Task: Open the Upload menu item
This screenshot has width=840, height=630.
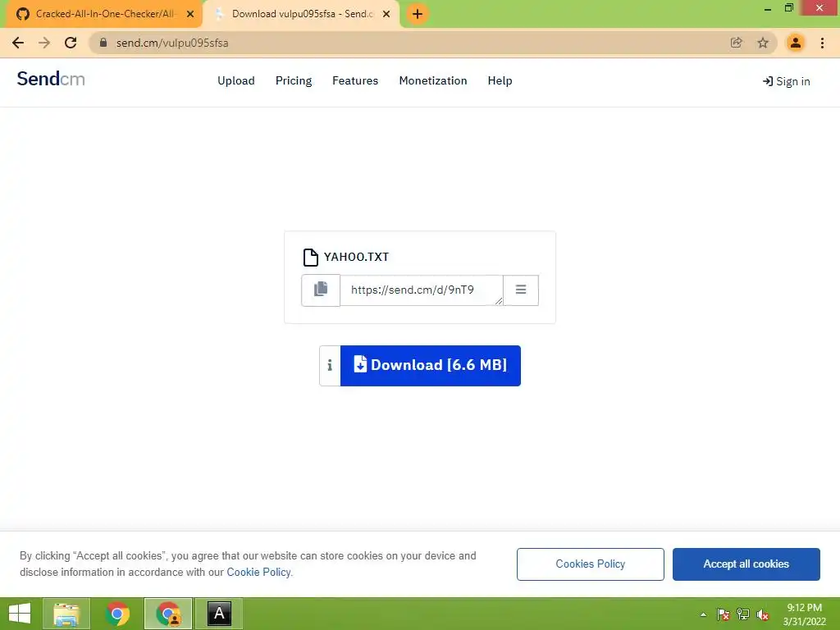Action: click(x=236, y=81)
